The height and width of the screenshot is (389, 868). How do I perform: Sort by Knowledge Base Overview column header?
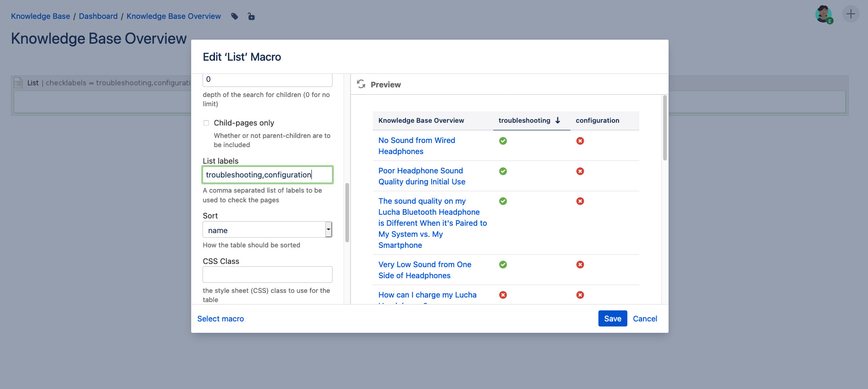[x=421, y=120]
